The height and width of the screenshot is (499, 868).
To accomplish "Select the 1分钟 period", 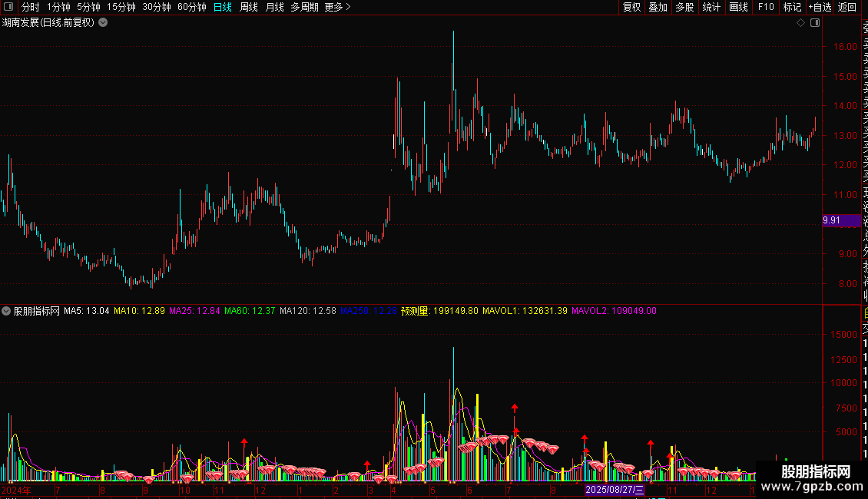I will 58,7.
